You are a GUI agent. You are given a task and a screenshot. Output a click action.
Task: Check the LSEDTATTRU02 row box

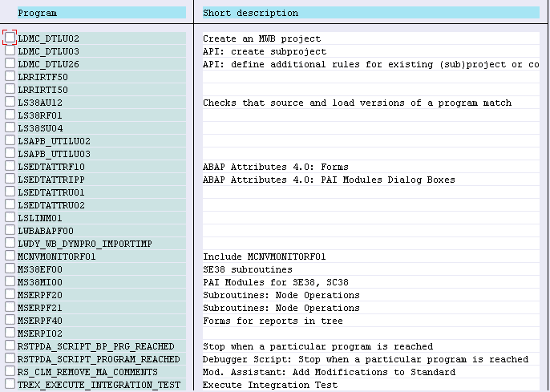10,204
